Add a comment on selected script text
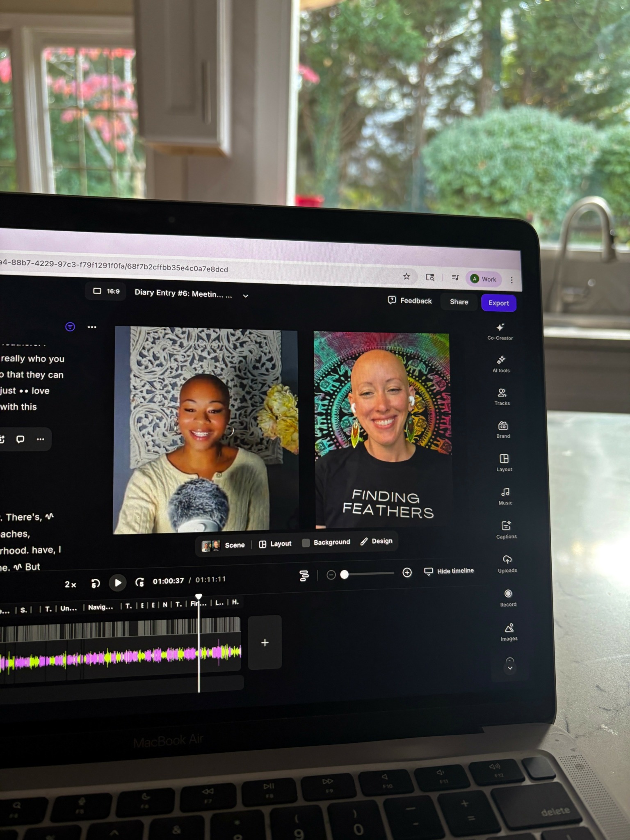The width and height of the screenshot is (630, 840). click(x=20, y=439)
